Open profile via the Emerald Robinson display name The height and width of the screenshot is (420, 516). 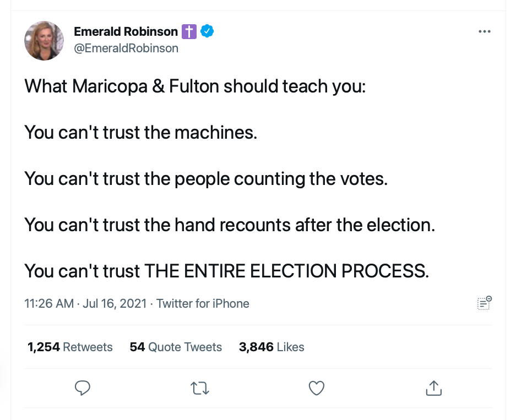tap(126, 31)
